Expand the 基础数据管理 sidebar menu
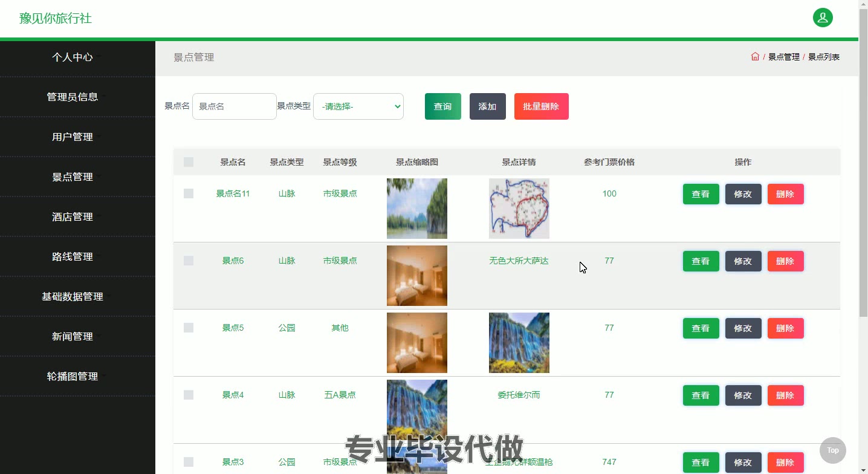 pos(77,297)
